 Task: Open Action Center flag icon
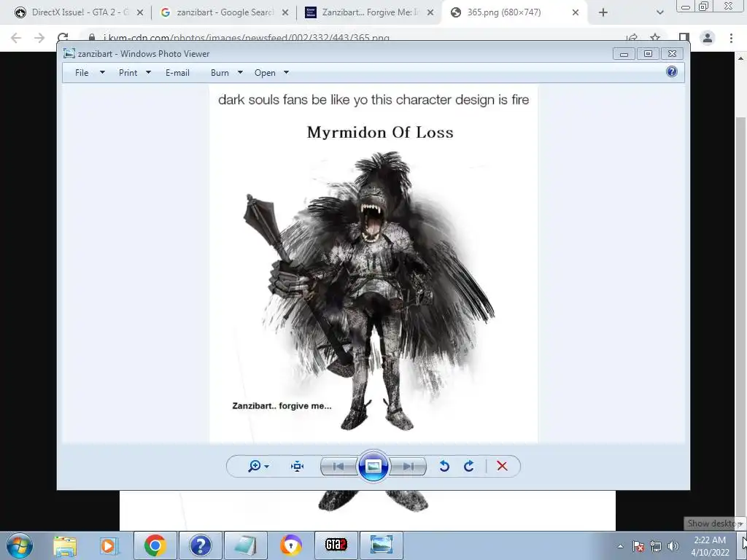(638, 546)
